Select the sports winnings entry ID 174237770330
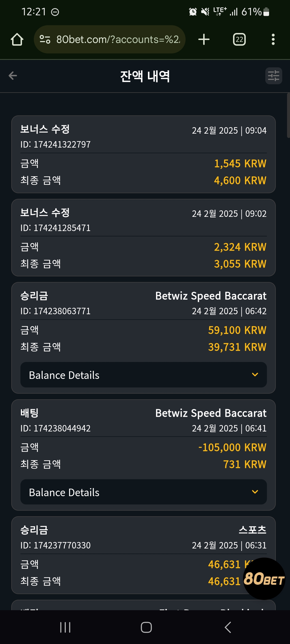This screenshot has width=290, height=644. click(144, 555)
